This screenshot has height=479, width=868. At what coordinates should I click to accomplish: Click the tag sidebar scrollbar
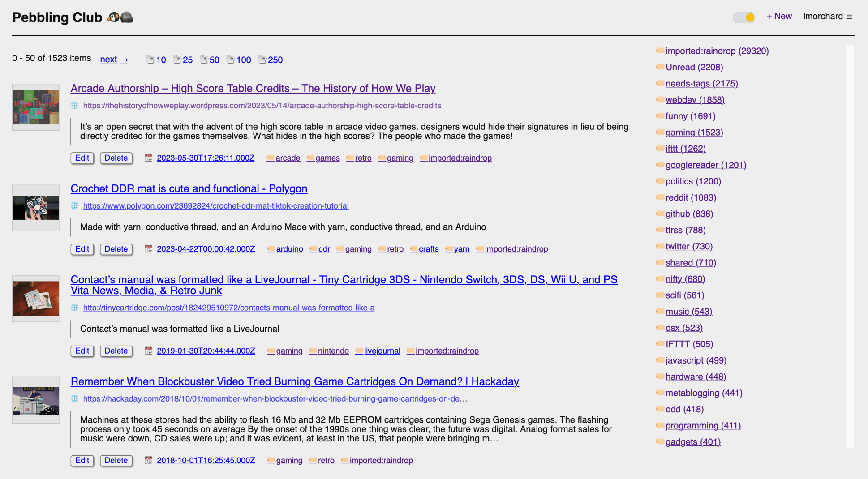click(x=849, y=246)
